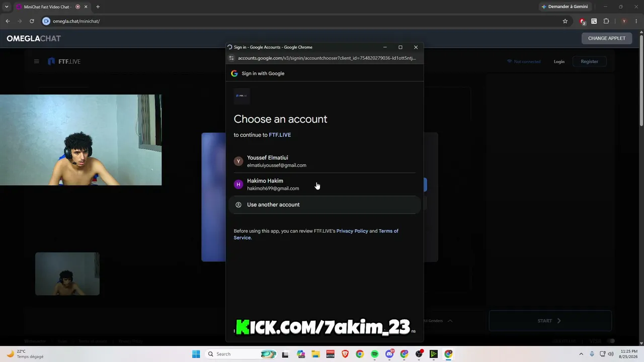Switch to the active Chrome taskbar window
This screenshot has height=362, width=644.
tap(448, 354)
